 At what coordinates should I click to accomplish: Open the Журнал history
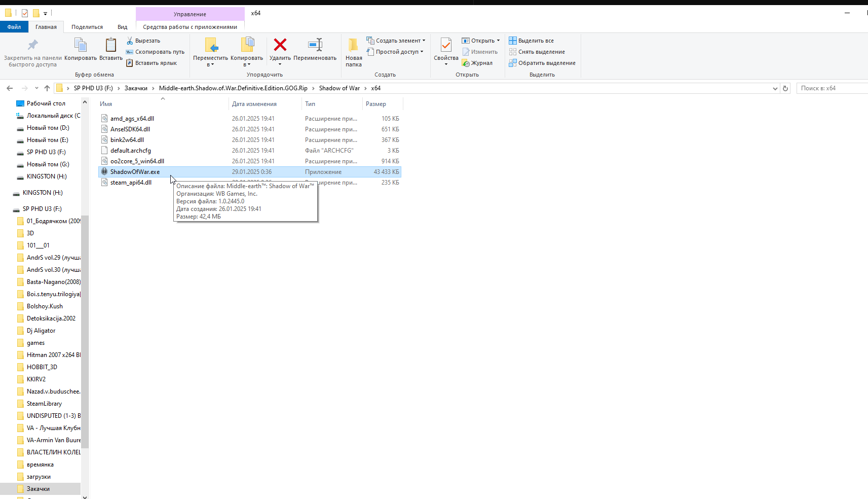(477, 63)
